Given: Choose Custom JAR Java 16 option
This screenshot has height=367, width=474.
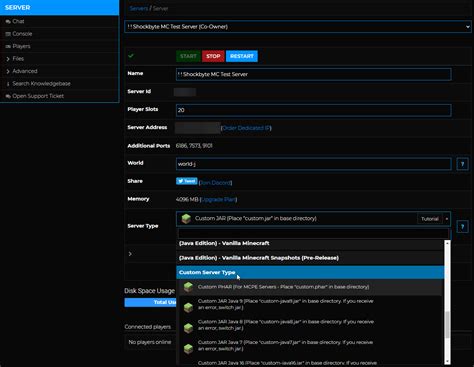Looking at the screenshot, I should click(310, 362).
